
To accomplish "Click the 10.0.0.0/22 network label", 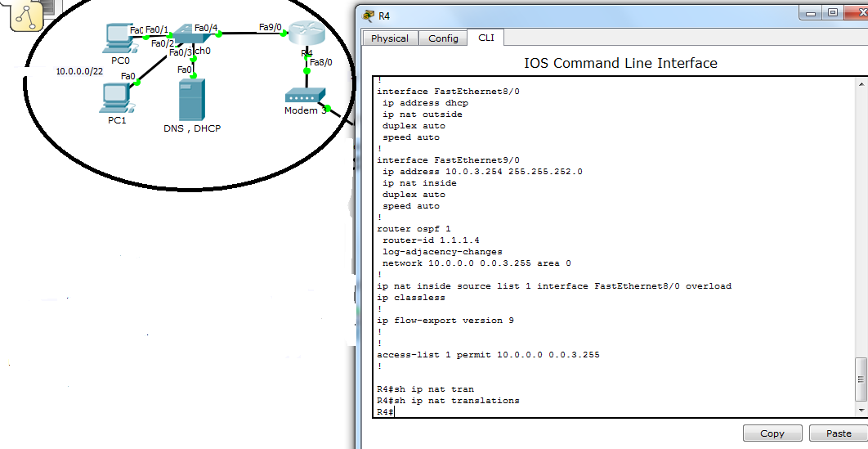I will [80, 71].
